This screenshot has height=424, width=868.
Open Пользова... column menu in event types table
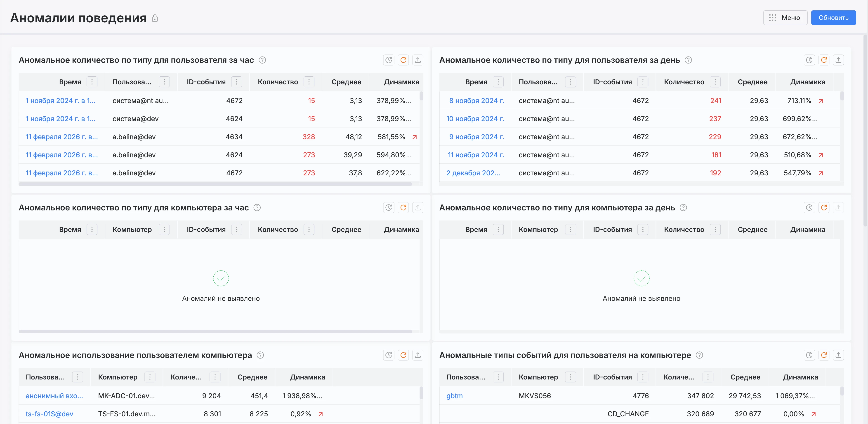[x=498, y=377]
